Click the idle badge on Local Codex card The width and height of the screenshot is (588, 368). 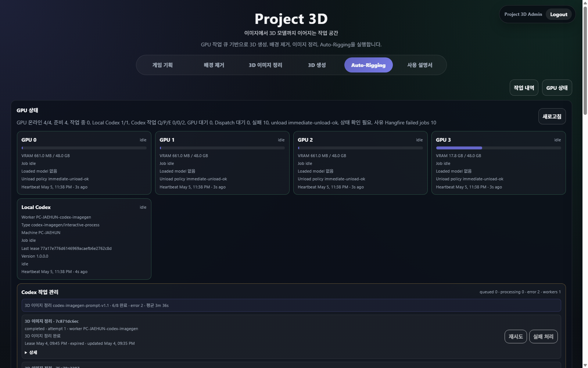tap(143, 207)
